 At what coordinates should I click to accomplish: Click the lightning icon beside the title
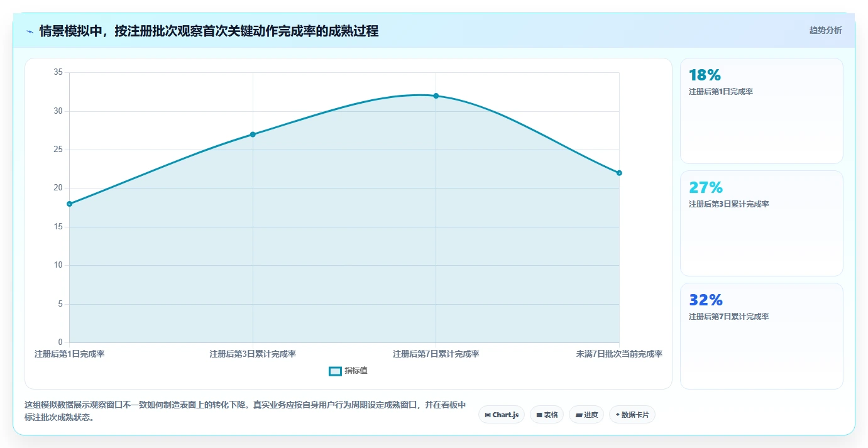coord(30,31)
